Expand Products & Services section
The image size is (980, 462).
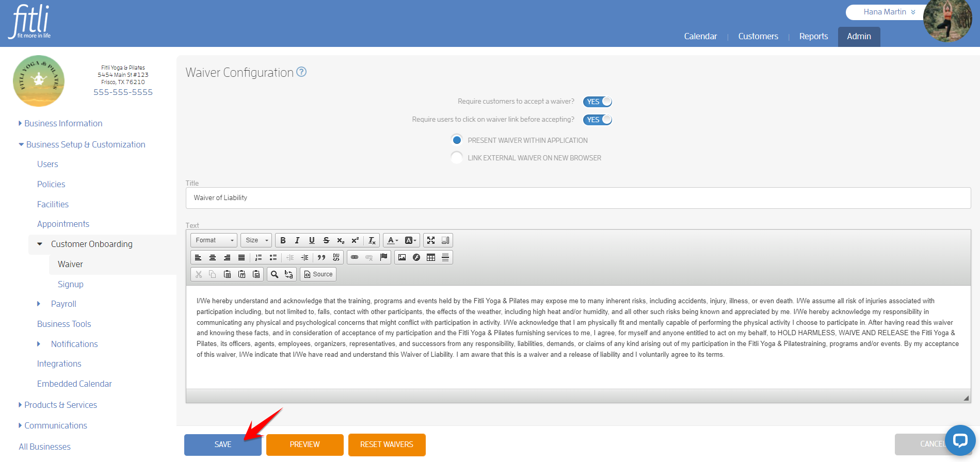click(58, 405)
